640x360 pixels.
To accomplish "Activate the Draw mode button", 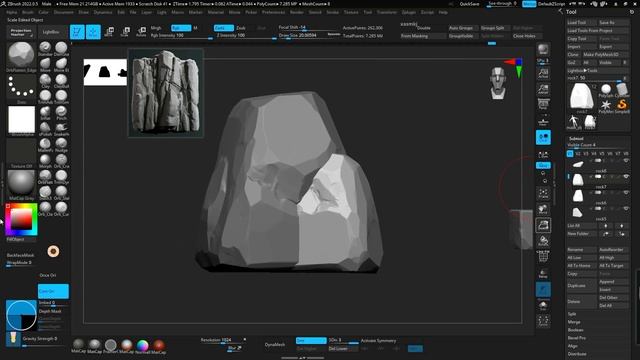I will click(93, 32).
